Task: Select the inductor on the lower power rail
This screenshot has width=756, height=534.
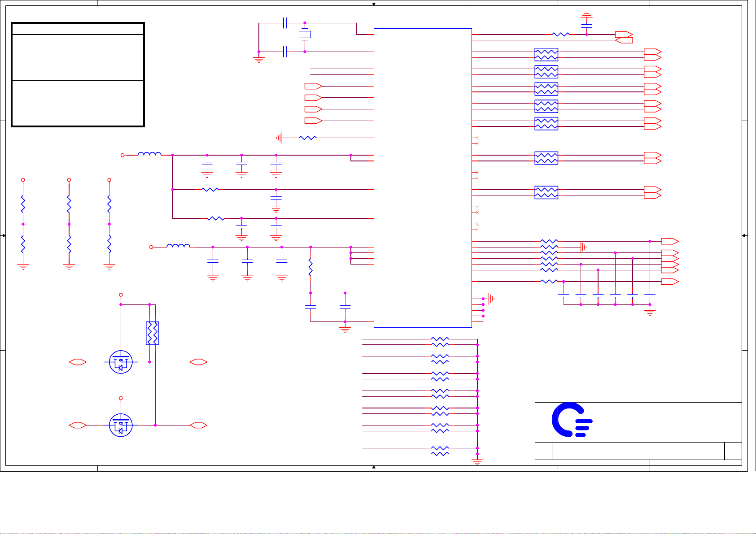Action: pyautogui.click(x=178, y=246)
